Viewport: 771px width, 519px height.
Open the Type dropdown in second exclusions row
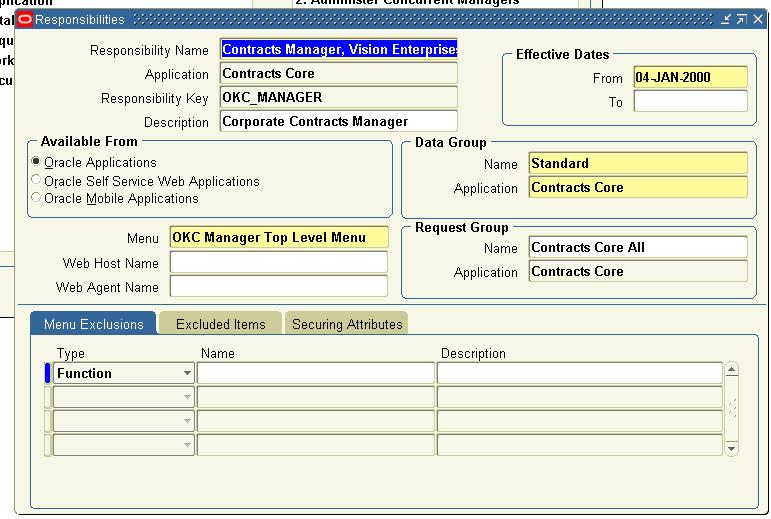tap(187, 397)
